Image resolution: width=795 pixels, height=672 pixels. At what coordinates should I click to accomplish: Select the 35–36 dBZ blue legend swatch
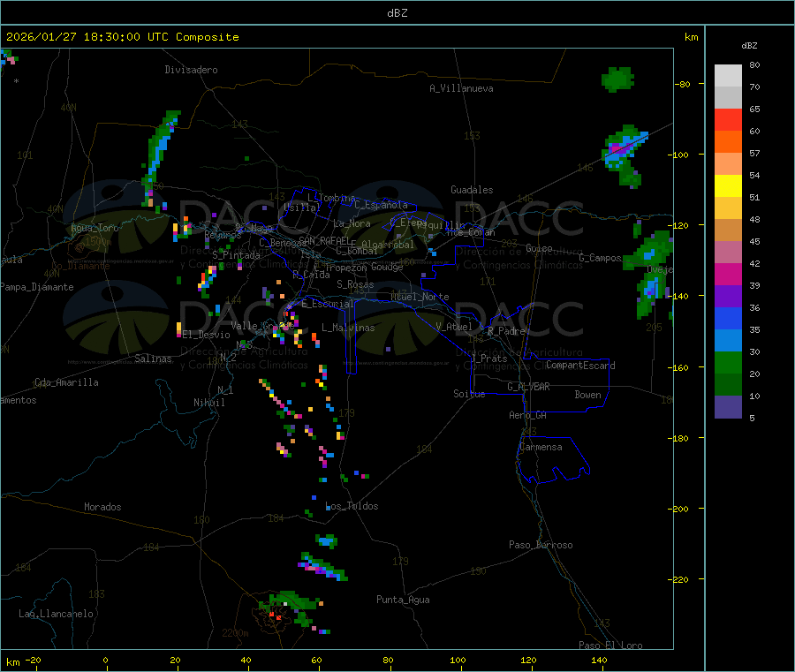[728, 318]
